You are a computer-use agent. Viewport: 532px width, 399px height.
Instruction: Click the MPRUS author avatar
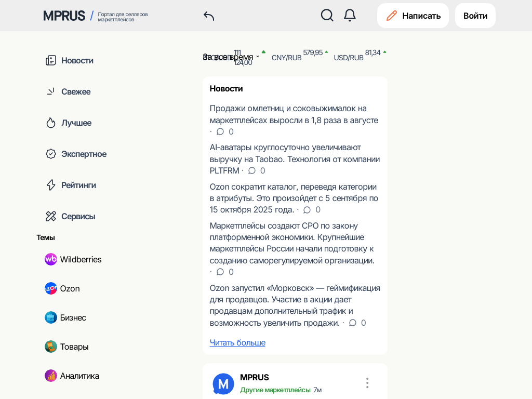pyautogui.click(x=223, y=384)
